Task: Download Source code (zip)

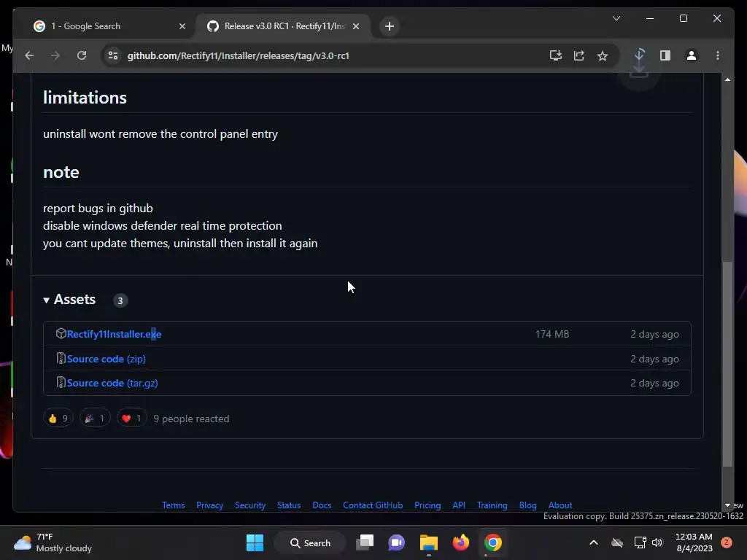Action: [x=107, y=359]
